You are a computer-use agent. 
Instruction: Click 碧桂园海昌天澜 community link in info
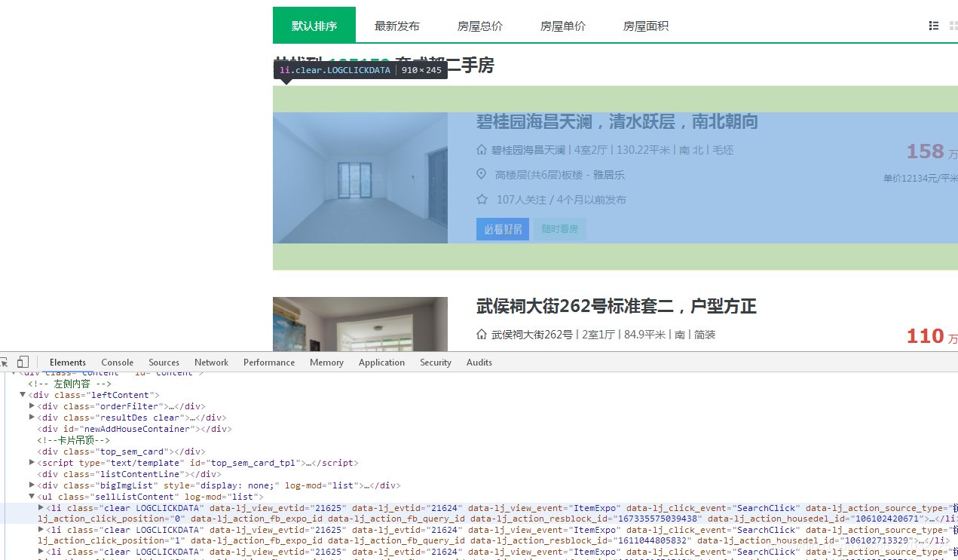[528, 150]
